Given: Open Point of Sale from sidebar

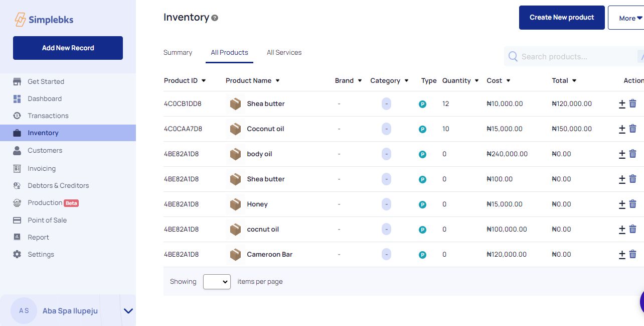Looking at the screenshot, I should (47, 220).
